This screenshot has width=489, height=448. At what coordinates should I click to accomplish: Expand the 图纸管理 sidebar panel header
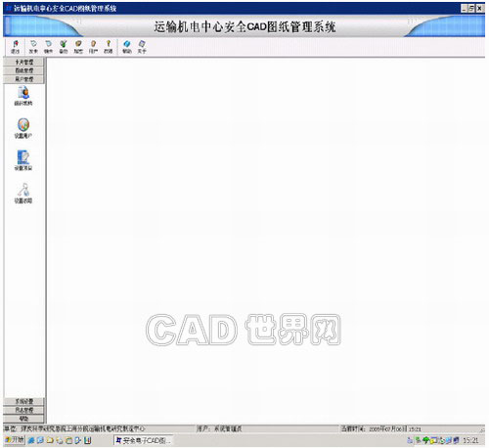[23, 70]
